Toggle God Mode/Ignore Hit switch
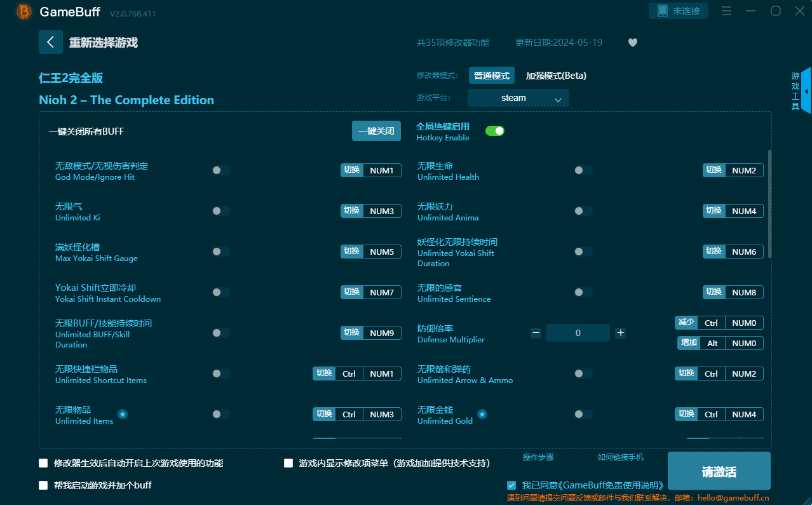Image resolution: width=812 pixels, height=505 pixels. click(x=221, y=170)
